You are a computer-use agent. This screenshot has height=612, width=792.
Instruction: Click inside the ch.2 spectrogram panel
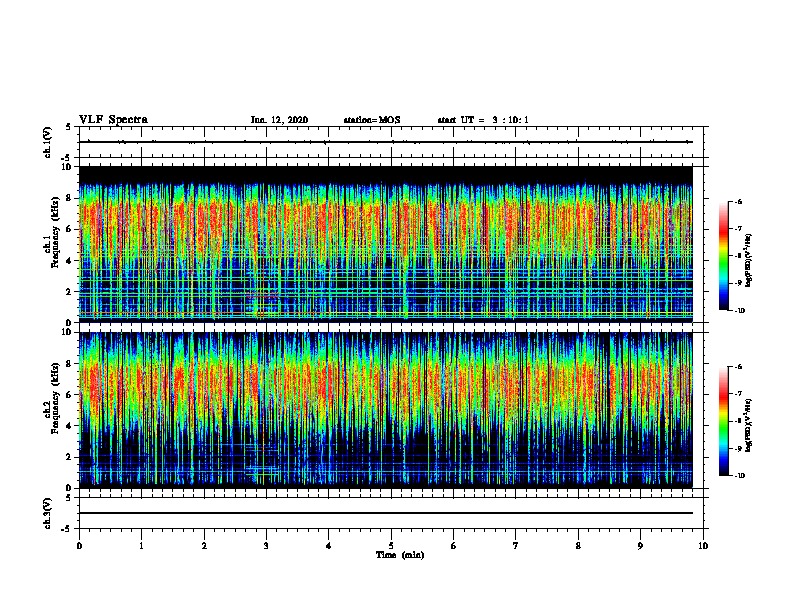pos(386,410)
